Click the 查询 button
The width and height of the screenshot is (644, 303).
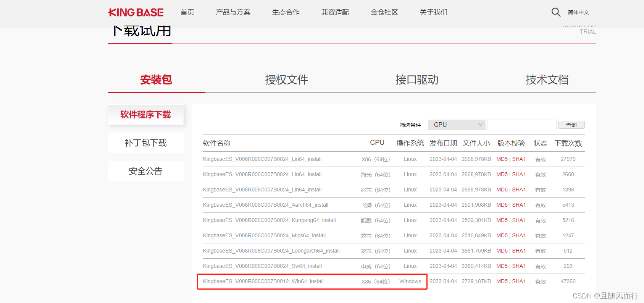coord(571,125)
